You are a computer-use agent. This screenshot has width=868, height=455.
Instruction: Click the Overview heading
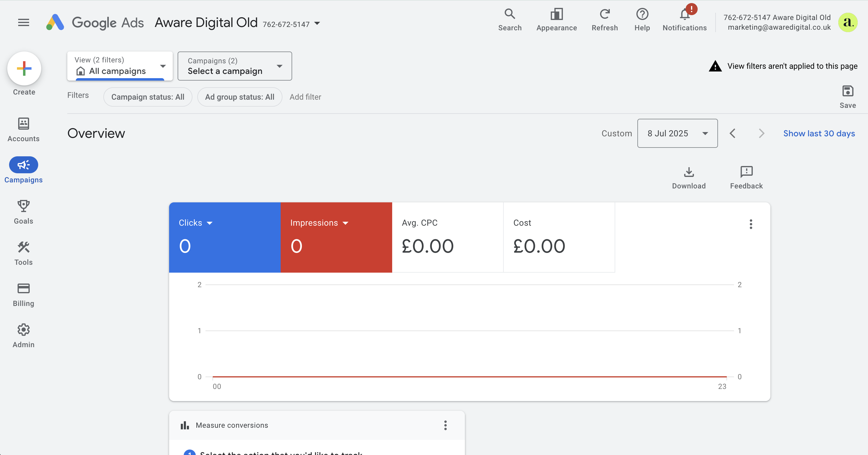pyautogui.click(x=96, y=133)
